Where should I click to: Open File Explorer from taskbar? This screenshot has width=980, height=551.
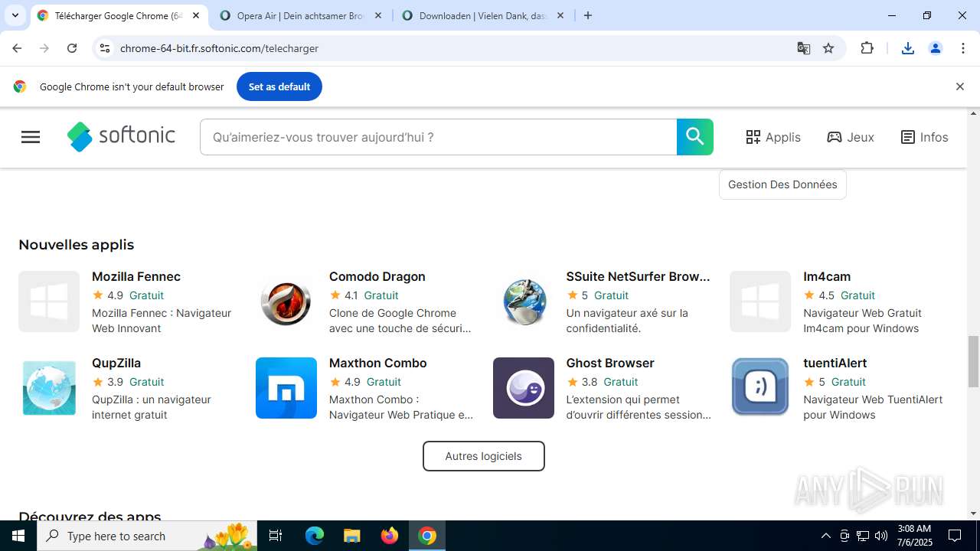click(x=352, y=536)
